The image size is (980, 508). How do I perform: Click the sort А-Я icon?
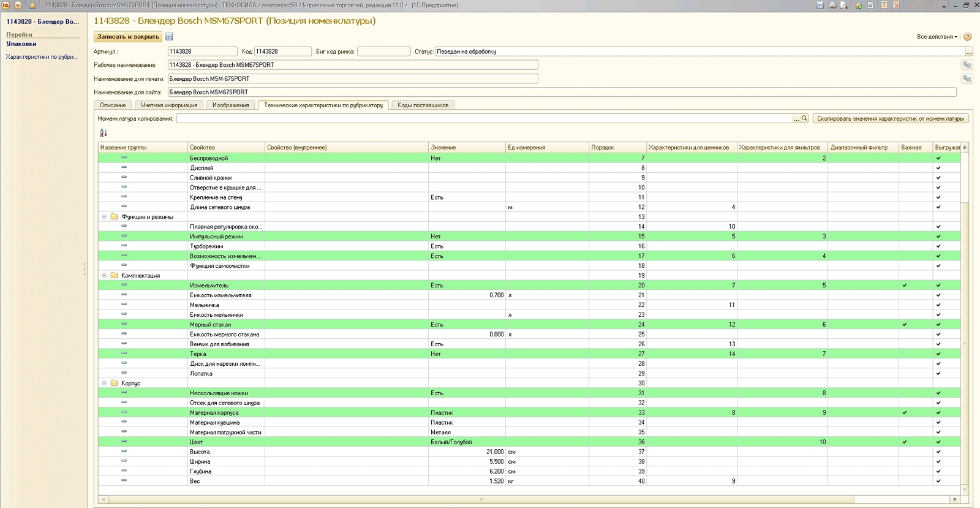point(104,133)
